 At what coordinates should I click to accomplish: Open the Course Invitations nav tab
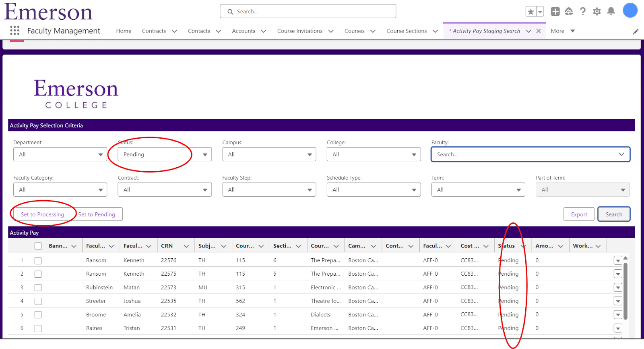(x=300, y=31)
